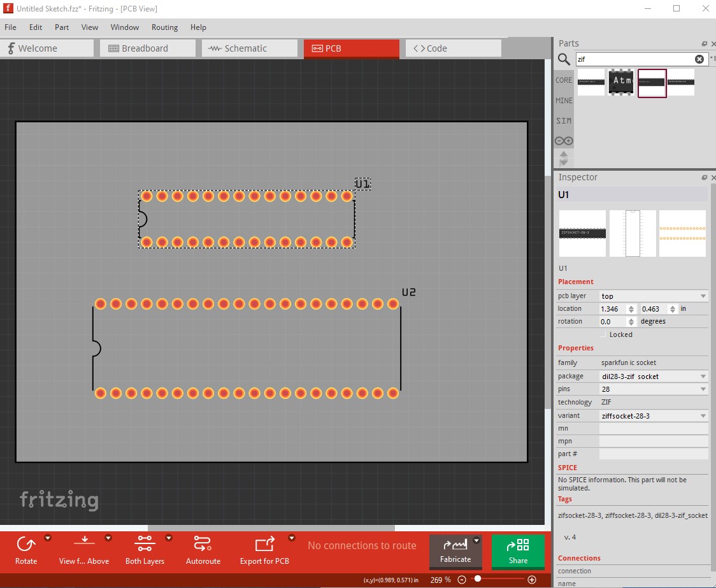Click View from Above button
Viewport: 716px width, 588px height.
[x=84, y=550]
